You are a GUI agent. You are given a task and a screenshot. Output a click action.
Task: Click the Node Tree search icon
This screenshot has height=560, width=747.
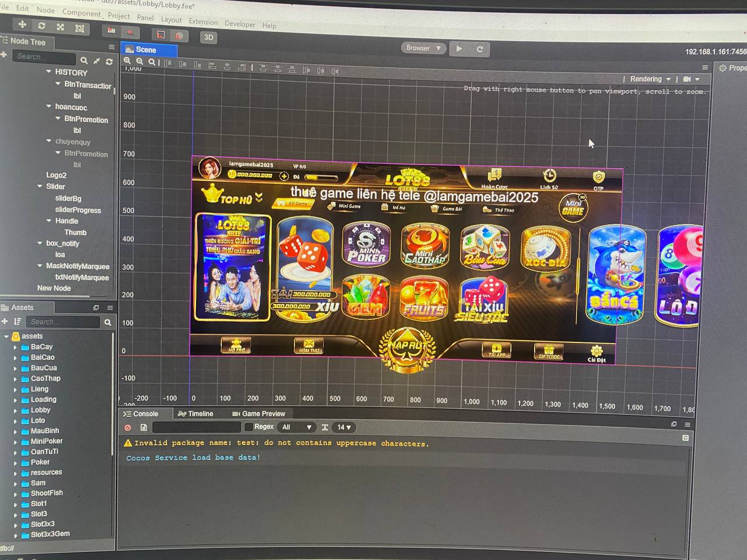[x=84, y=61]
